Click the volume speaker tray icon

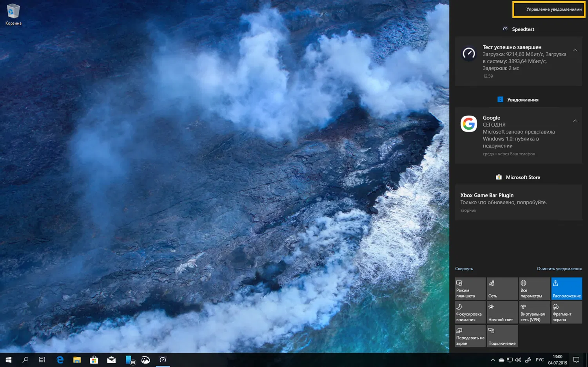click(518, 360)
